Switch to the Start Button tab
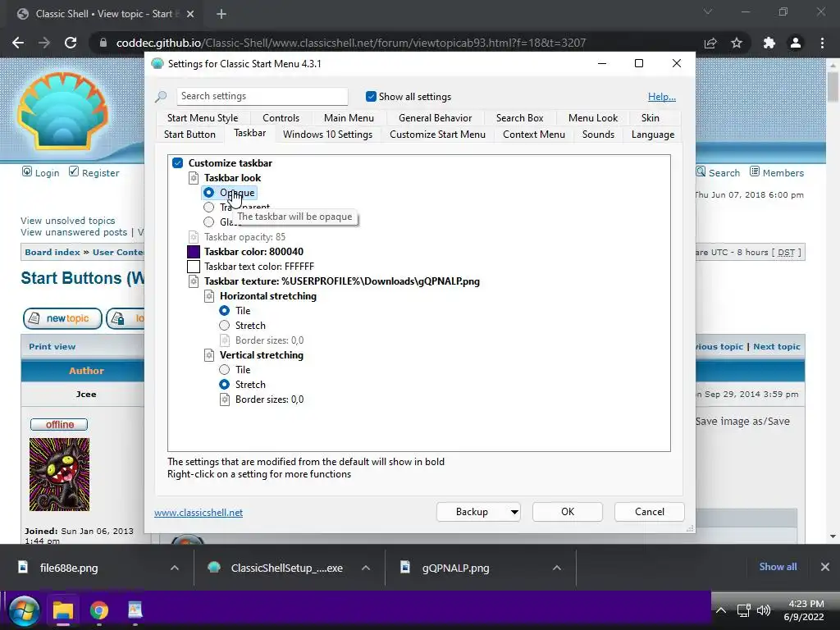 [189, 135]
